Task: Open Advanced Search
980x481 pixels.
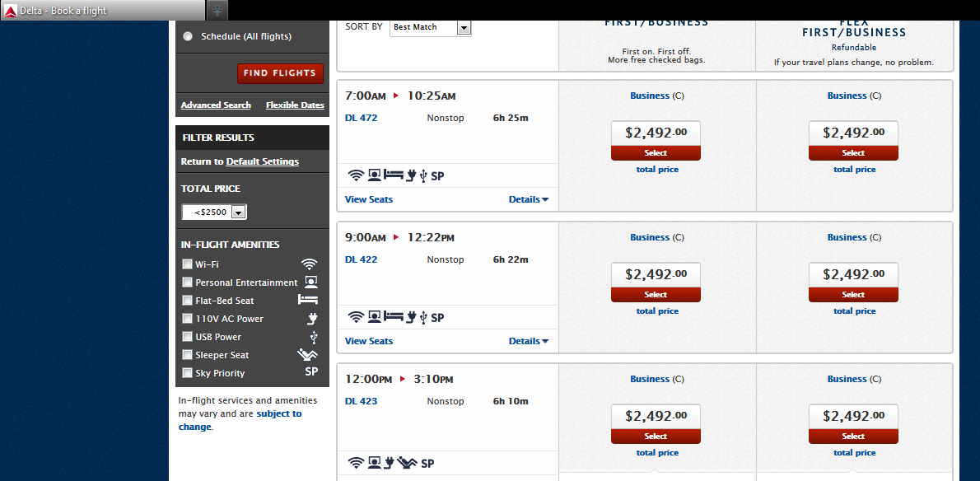Action: [216, 105]
